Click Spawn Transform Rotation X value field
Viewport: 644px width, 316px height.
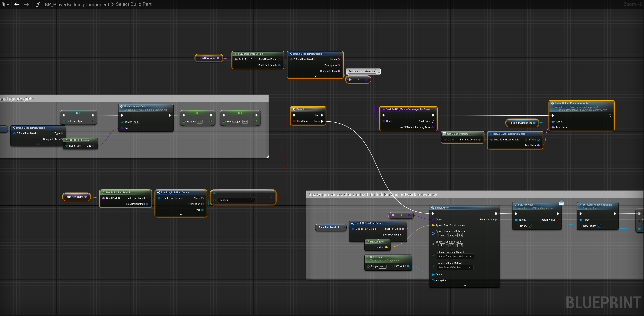pos(442,235)
